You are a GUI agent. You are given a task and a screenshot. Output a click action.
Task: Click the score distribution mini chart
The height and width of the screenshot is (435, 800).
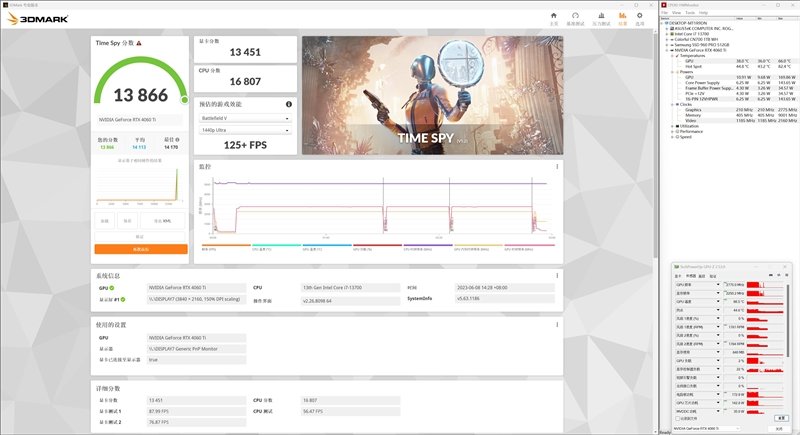coord(139,185)
